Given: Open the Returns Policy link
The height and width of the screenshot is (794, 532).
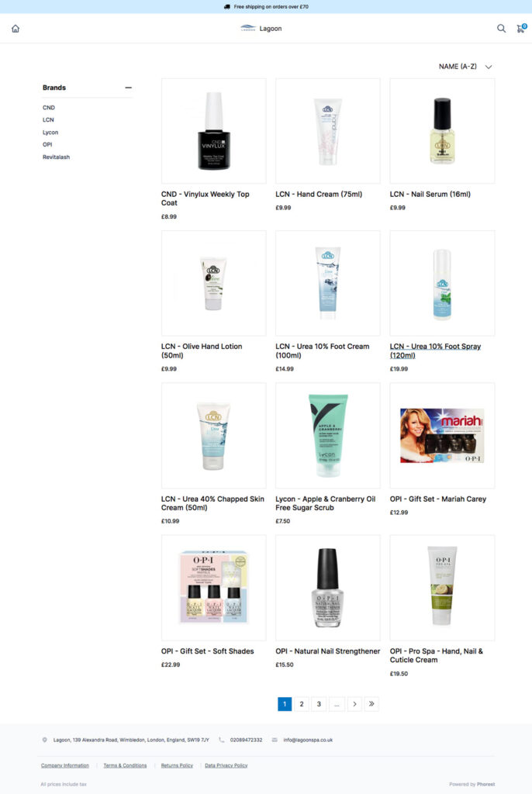Looking at the screenshot, I should [x=177, y=765].
